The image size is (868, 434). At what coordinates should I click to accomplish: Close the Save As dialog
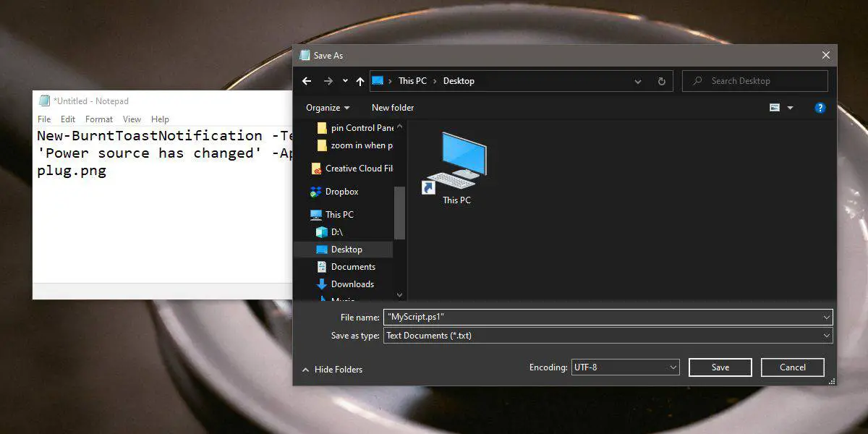pos(826,55)
